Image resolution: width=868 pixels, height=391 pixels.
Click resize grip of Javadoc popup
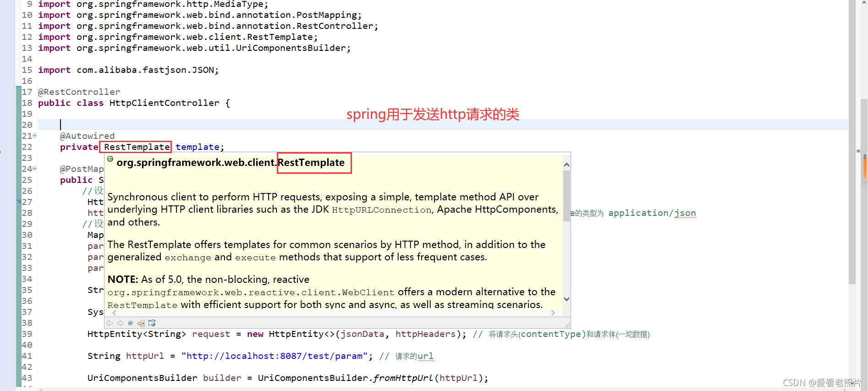tap(567, 325)
